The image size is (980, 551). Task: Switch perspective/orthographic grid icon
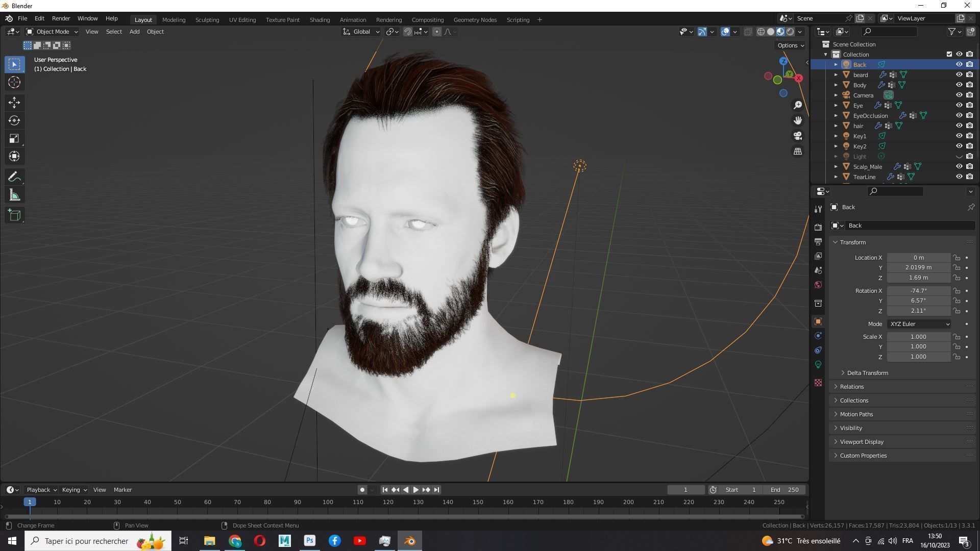(798, 151)
